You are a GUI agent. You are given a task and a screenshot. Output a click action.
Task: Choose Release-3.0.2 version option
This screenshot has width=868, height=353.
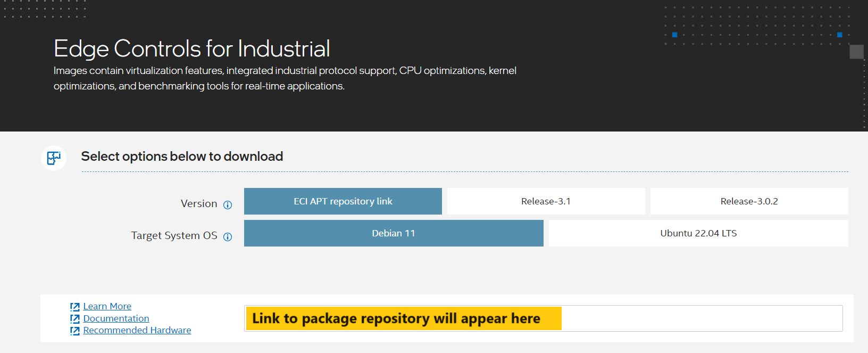point(749,201)
